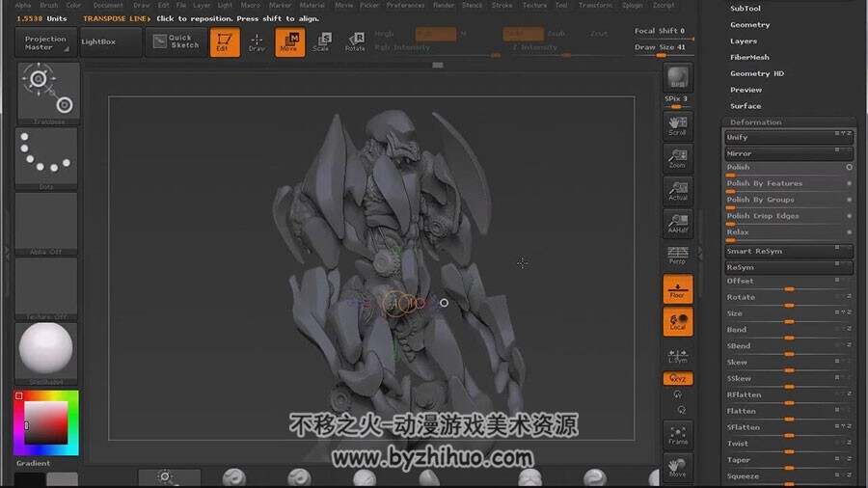Adjust the SPix slider

click(x=676, y=101)
